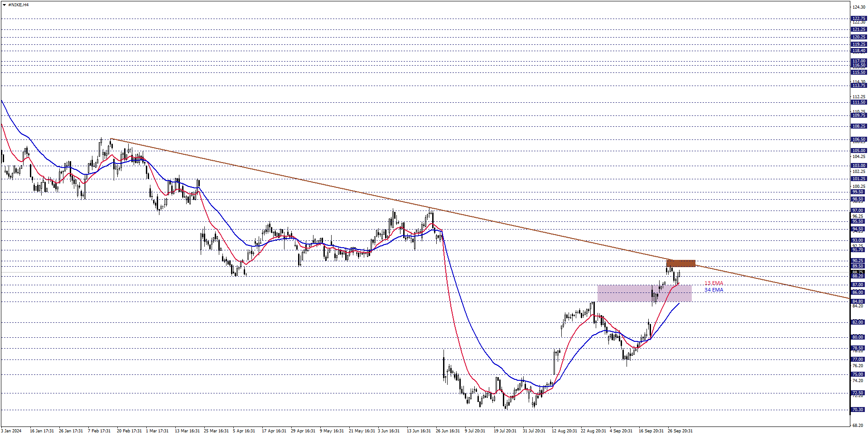This screenshot has height=436, width=868.
Task: Click the 80.00 price level label
Action: (x=858, y=337)
